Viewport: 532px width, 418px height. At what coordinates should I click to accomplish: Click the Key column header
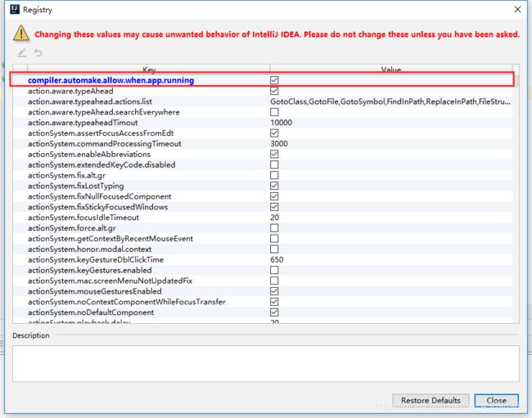pyautogui.click(x=149, y=70)
